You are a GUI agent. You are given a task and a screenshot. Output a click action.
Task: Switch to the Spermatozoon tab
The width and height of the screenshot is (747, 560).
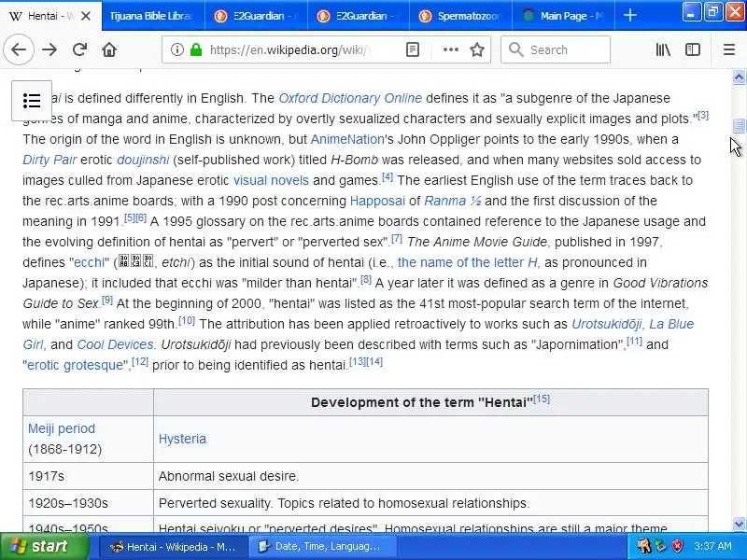pos(460,16)
